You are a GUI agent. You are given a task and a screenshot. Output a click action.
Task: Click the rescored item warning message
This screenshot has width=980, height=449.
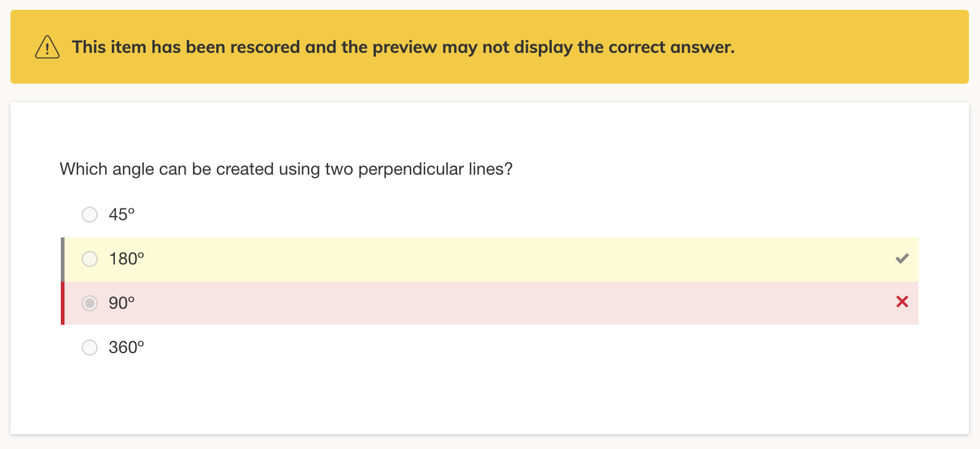(x=403, y=47)
